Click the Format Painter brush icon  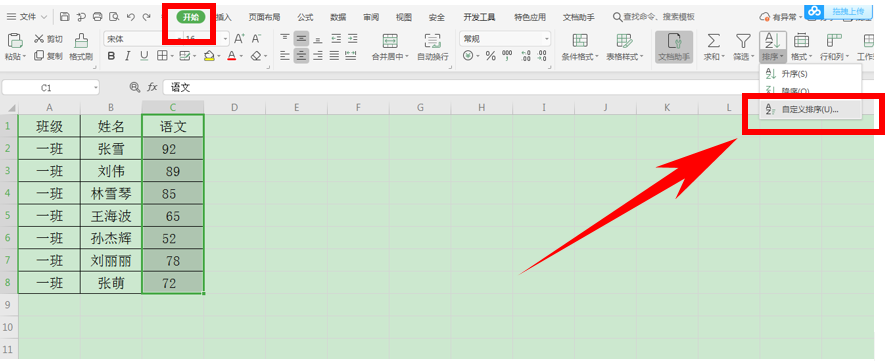[81, 40]
